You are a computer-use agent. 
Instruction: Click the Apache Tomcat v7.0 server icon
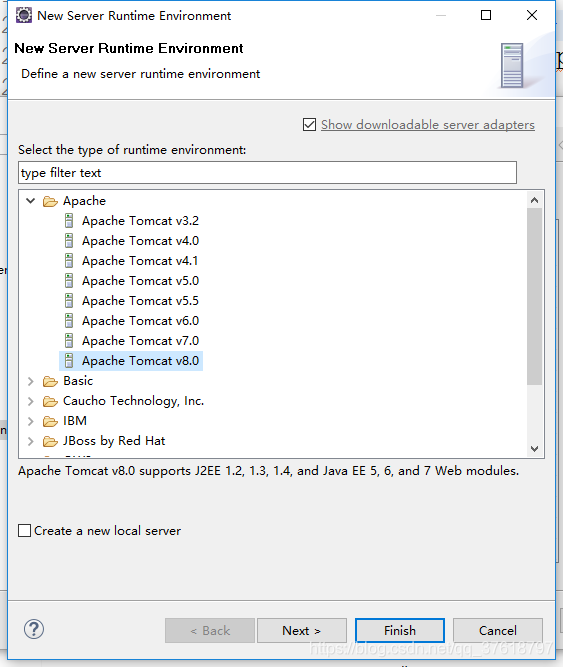[x=69, y=341]
